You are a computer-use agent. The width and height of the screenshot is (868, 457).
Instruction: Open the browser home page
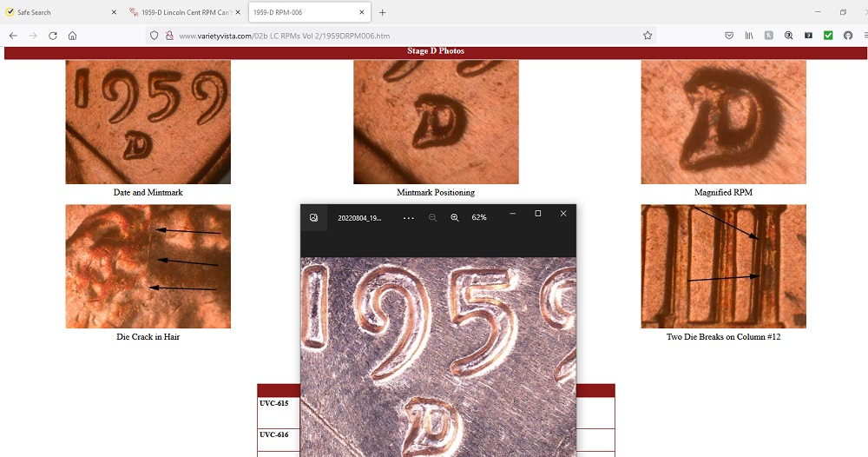pyautogui.click(x=73, y=36)
